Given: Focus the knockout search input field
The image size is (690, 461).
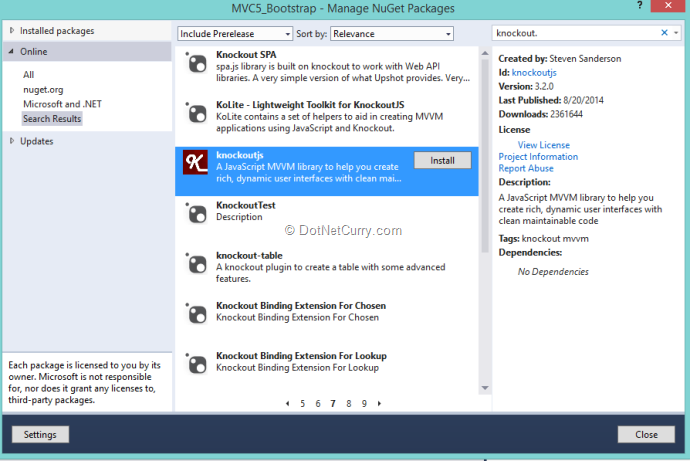Looking at the screenshot, I should 576,33.
